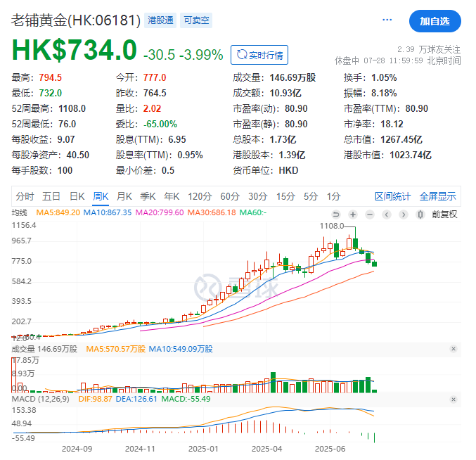Switch to the 日K chart tab
This screenshot has height=460, width=476.
pyautogui.click(x=77, y=196)
